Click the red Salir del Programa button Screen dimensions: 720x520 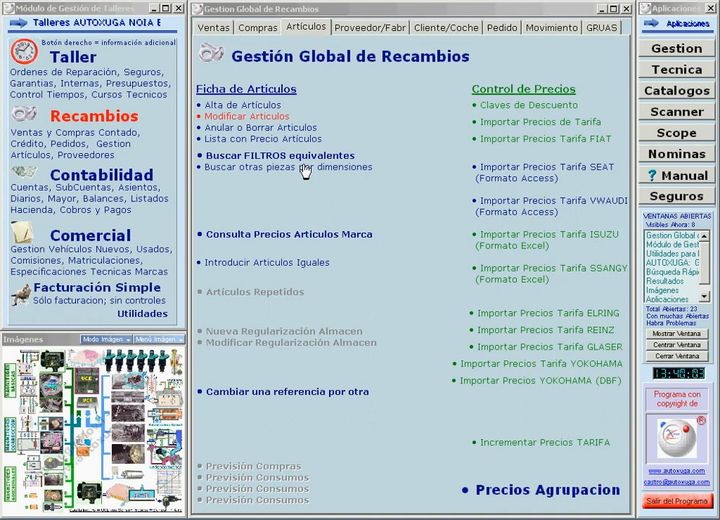tap(677, 501)
